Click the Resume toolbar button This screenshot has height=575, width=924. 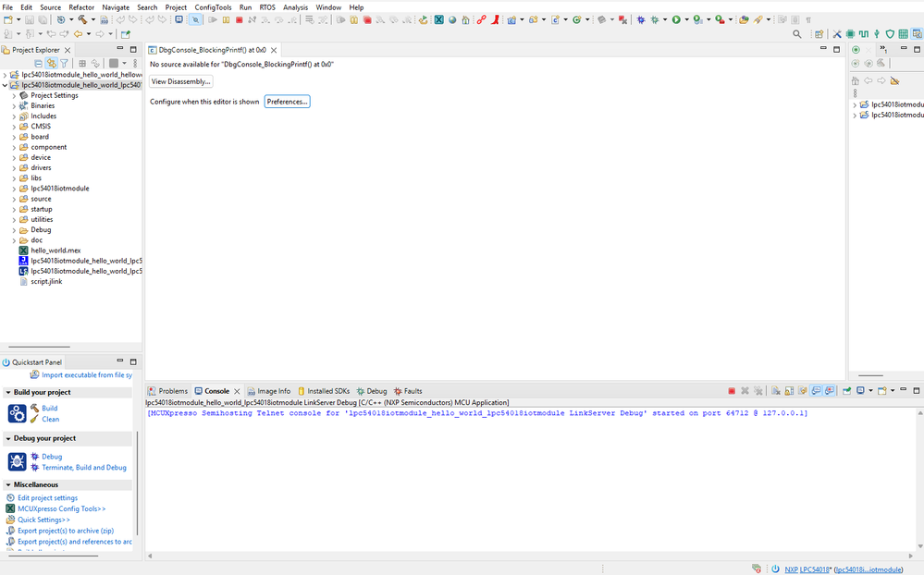coord(212,19)
